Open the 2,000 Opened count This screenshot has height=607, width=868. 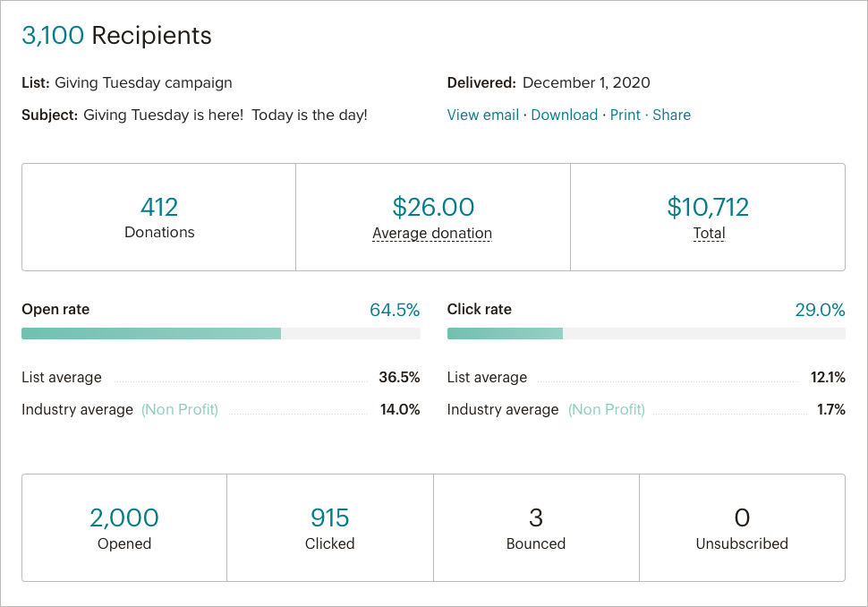[124, 517]
